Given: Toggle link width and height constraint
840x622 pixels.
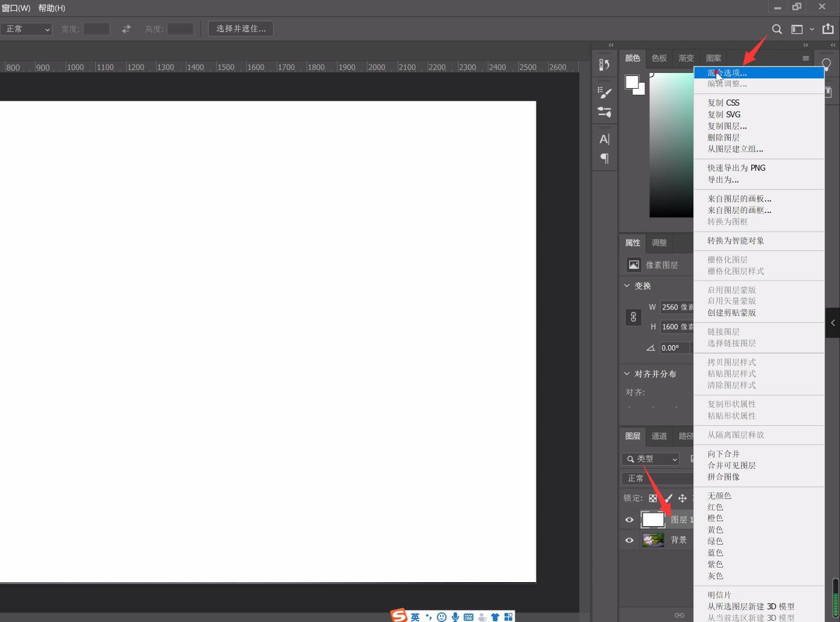Looking at the screenshot, I should click(633, 317).
